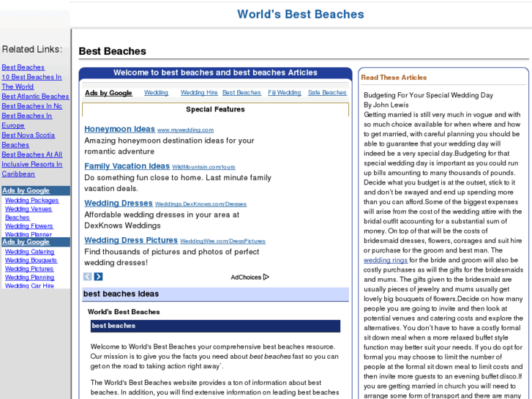The image size is (532, 399).
Task: Open Best Beaches In Nc link
Action: coord(32,106)
